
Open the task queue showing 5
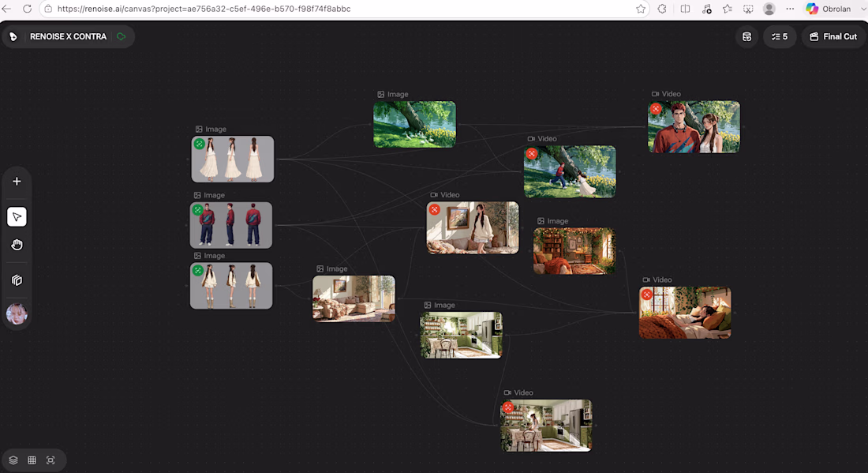click(x=780, y=36)
